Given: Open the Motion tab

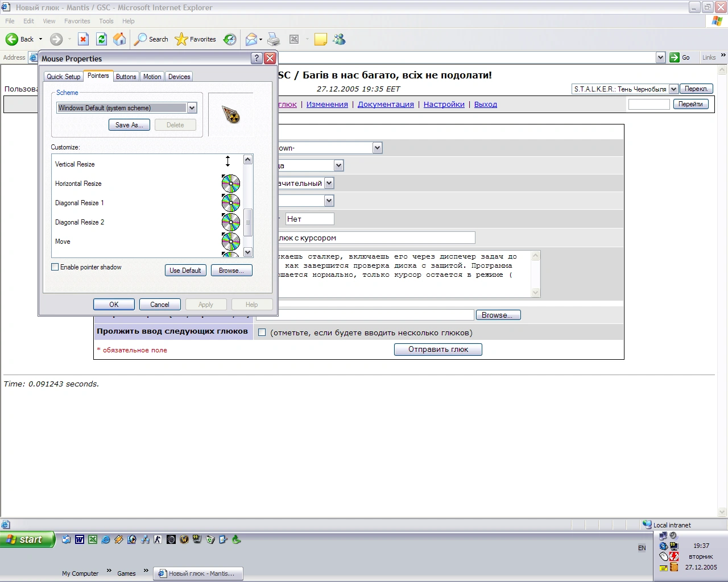Looking at the screenshot, I should pyautogui.click(x=152, y=77).
